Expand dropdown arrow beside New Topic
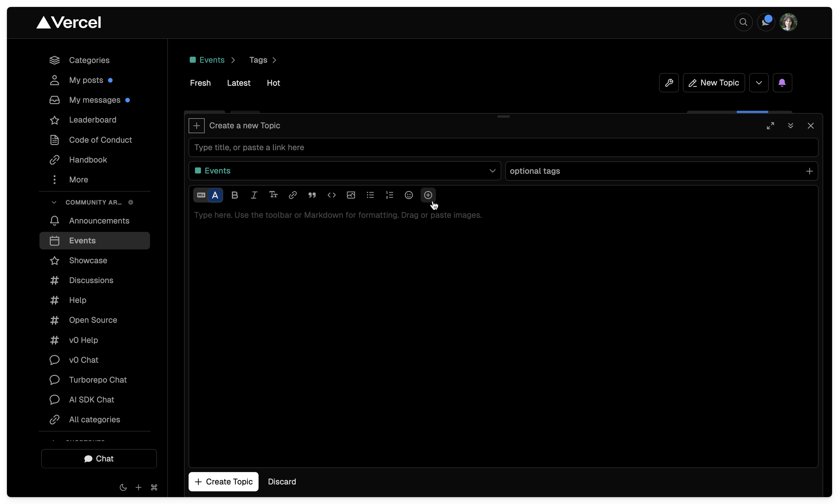The height and width of the screenshot is (504, 839). (758, 83)
